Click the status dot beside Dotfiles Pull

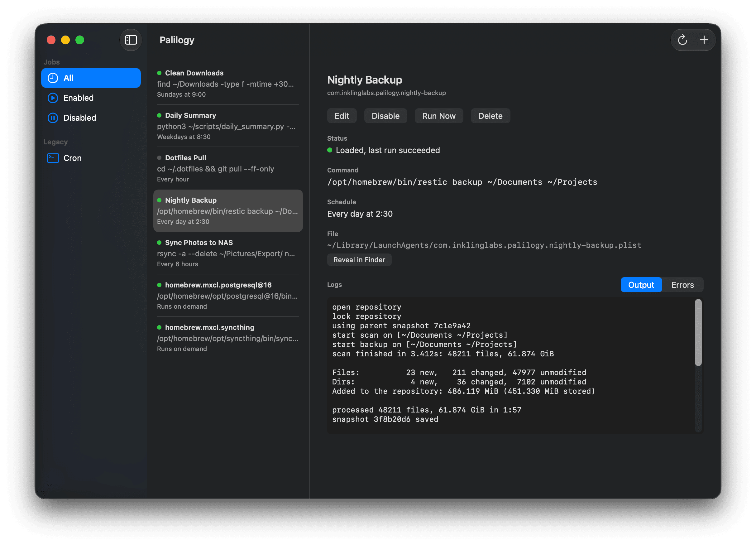pyautogui.click(x=159, y=158)
